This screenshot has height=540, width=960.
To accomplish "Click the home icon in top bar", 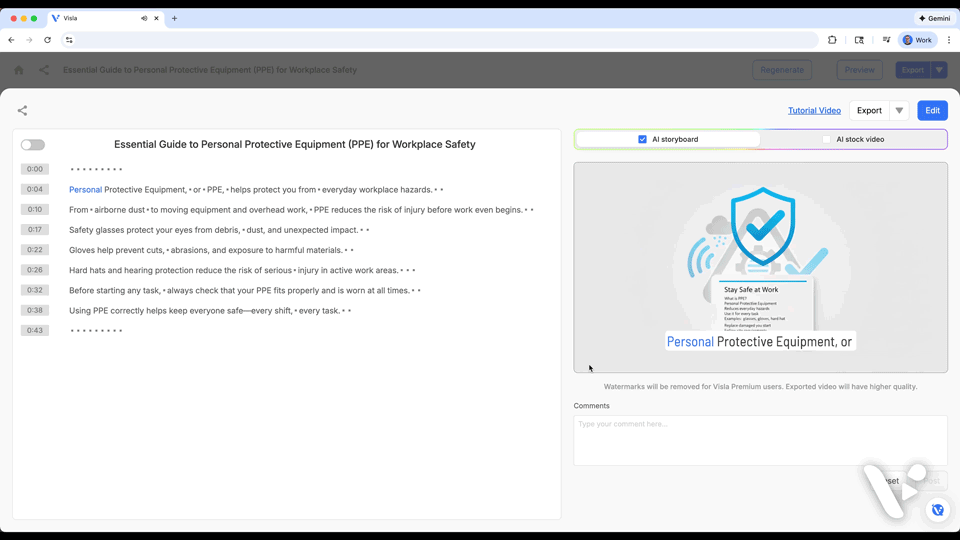I will [18, 70].
